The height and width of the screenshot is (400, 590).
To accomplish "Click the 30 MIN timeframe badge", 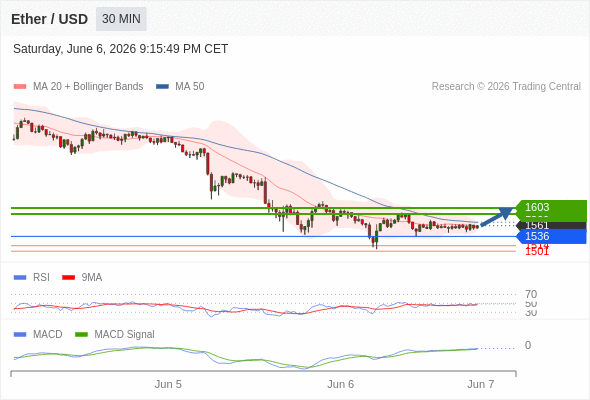I will click(x=121, y=19).
